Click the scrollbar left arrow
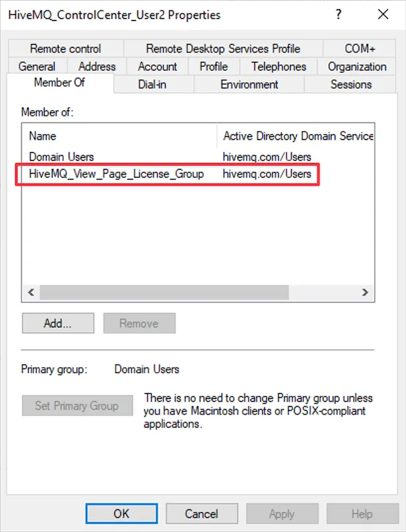The width and height of the screenshot is (406, 532). point(31,292)
